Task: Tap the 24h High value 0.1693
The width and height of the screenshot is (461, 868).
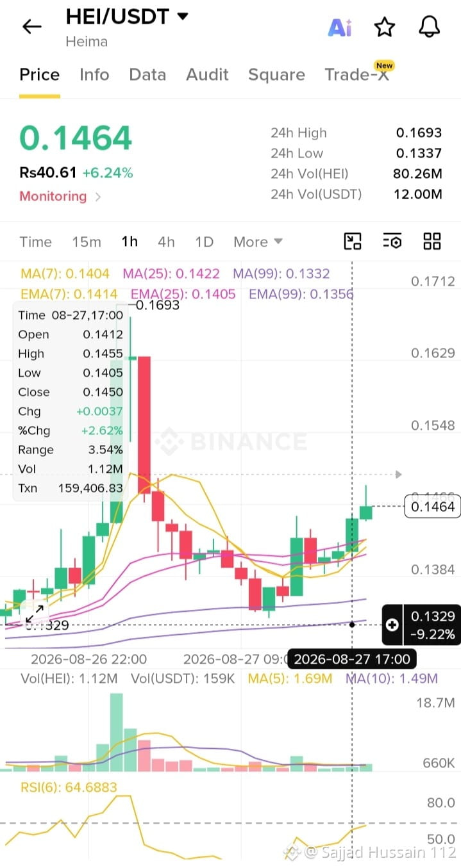Action: pyautogui.click(x=419, y=133)
